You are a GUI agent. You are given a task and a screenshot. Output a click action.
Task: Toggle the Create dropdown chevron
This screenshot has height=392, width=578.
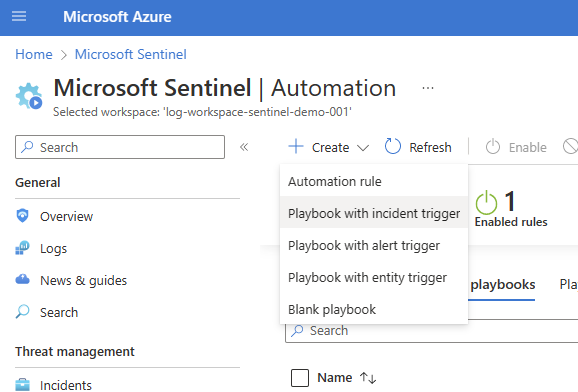pyautogui.click(x=363, y=148)
